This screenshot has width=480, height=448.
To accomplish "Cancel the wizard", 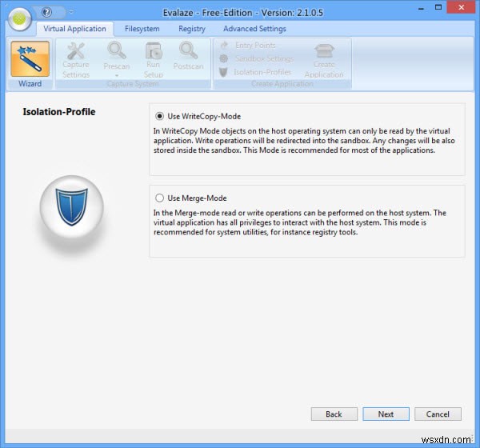I will pyautogui.click(x=438, y=414).
